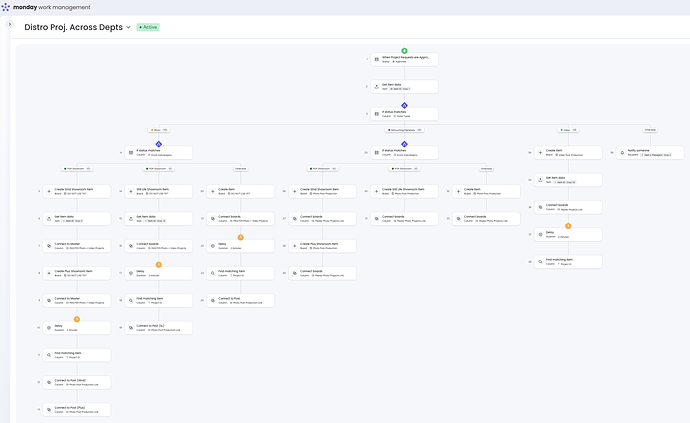Click link icon in step 36 Connect boards

[x=540, y=207]
